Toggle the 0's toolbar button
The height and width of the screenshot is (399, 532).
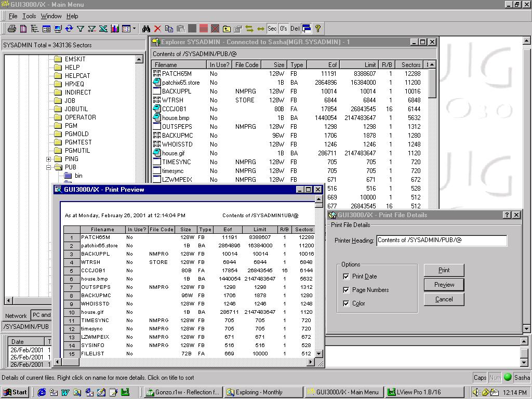(284, 29)
